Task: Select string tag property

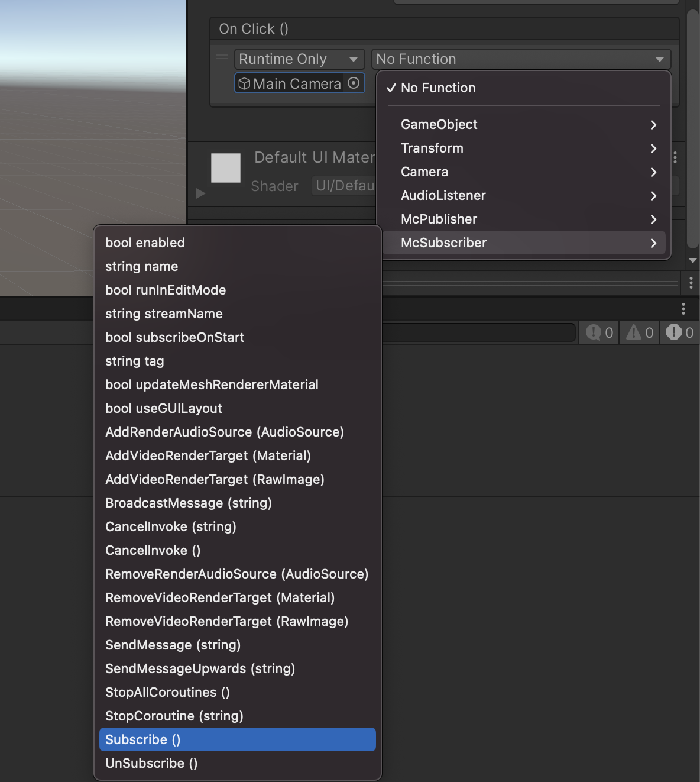Action: [x=238, y=361]
